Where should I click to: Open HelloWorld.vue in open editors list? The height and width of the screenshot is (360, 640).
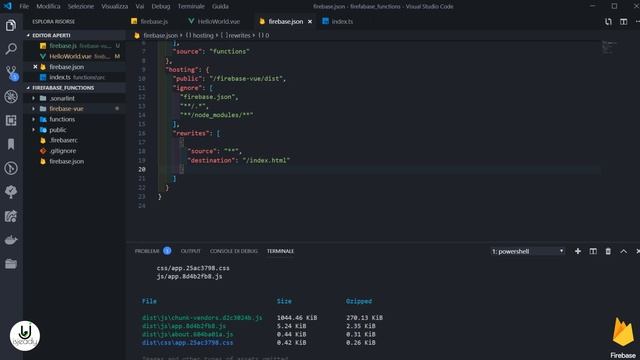pyautogui.click(x=74, y=56)
